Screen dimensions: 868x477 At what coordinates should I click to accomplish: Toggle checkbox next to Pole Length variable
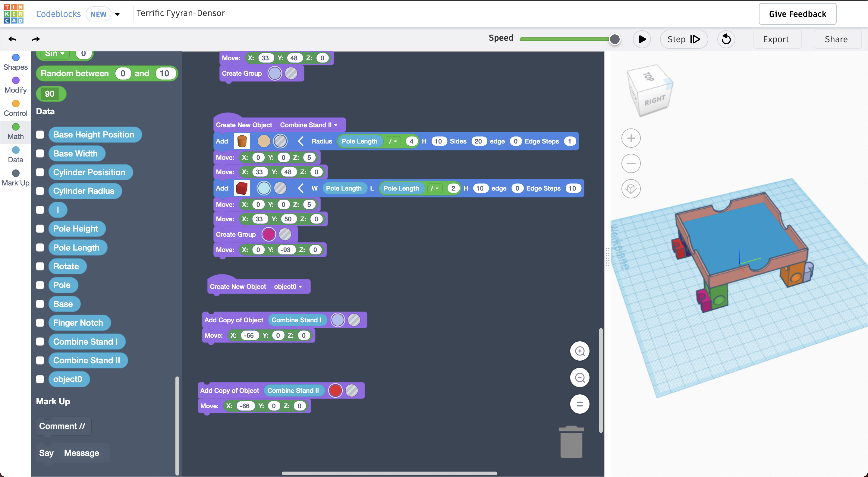39,247
